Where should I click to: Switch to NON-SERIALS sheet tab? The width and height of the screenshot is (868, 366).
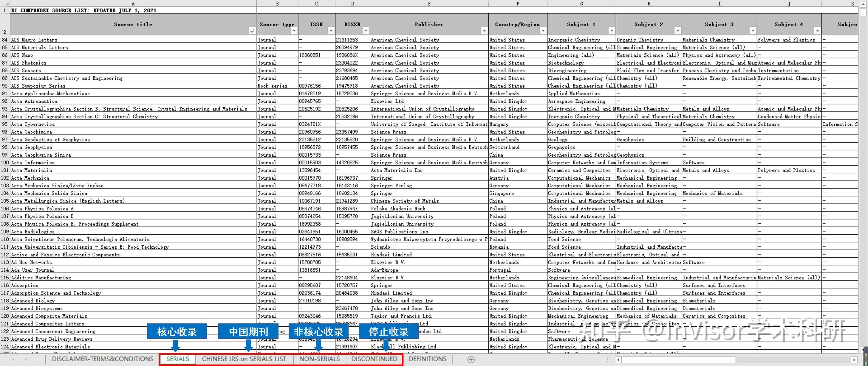[x=319, y=359]
